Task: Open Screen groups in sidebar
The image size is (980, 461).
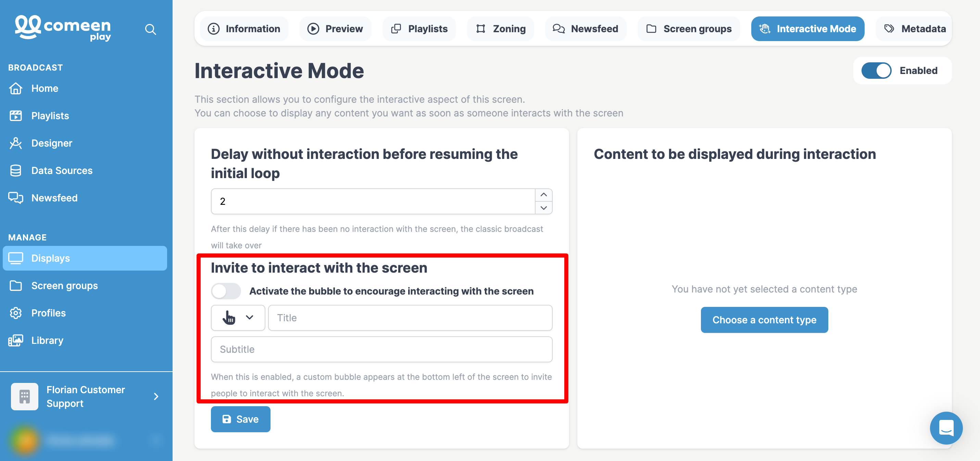Action: [x=64, y=286]
